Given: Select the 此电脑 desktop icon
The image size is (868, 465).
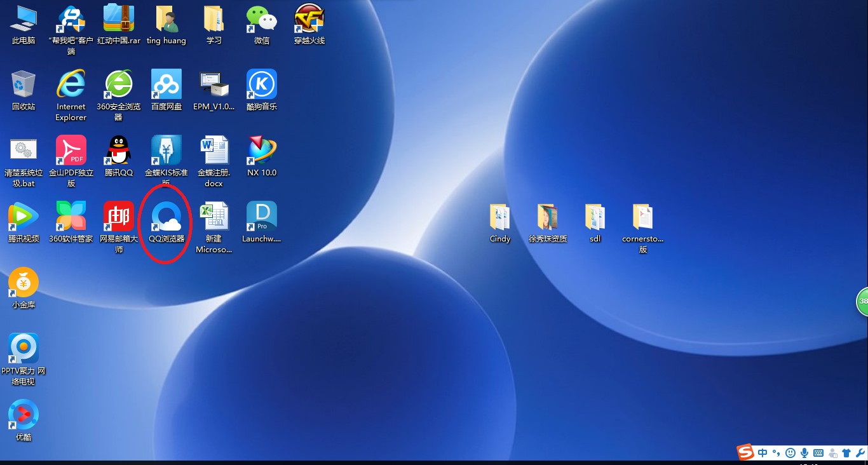Looking at the screenshot, I should pos(24,25).
